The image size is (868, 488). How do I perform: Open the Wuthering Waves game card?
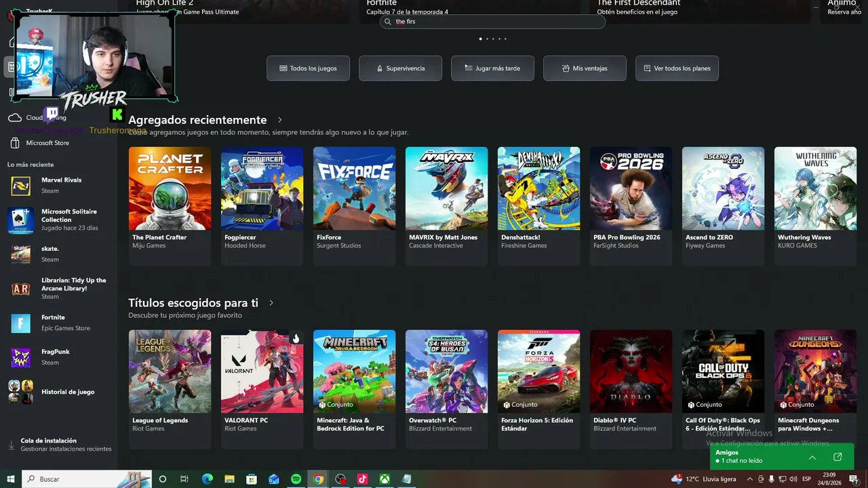[x=815, y=206]
